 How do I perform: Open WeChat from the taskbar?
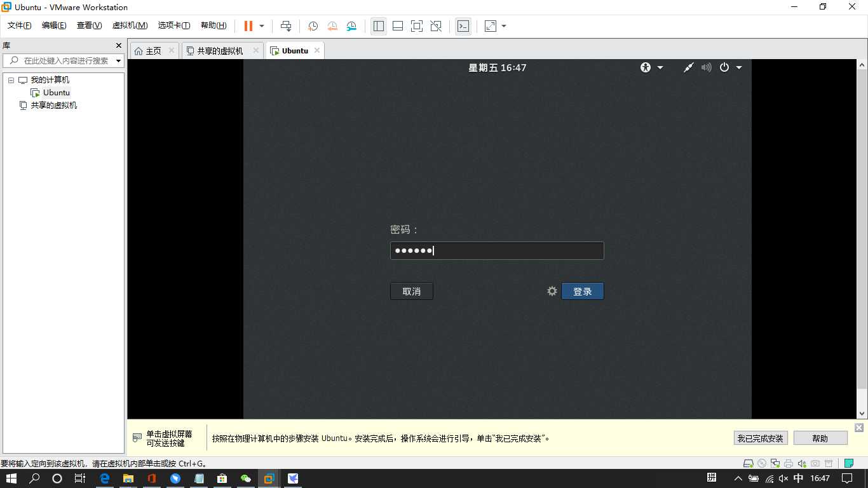tap(245, 478)
